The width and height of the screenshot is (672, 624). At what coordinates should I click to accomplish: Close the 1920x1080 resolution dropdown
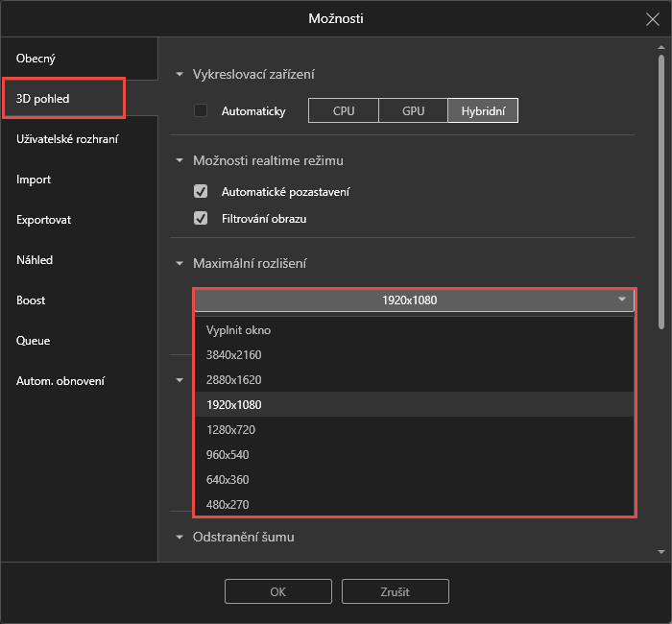click(414, 300)
